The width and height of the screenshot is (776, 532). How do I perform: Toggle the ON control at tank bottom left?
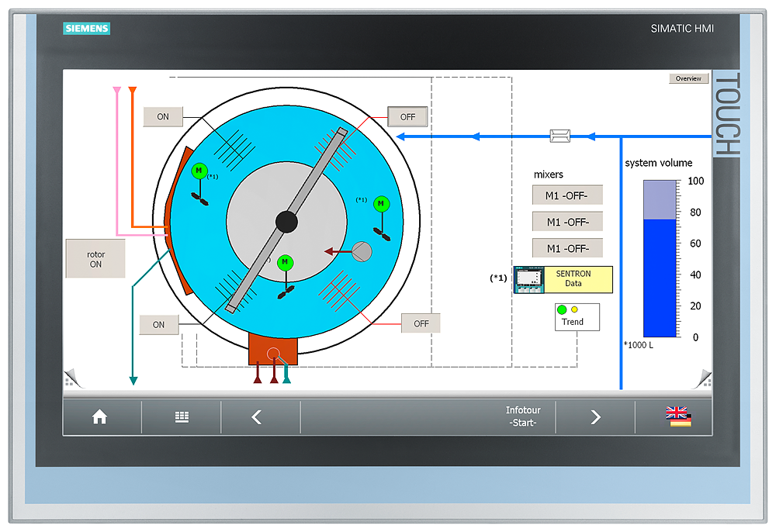click(x=158, y=324)
